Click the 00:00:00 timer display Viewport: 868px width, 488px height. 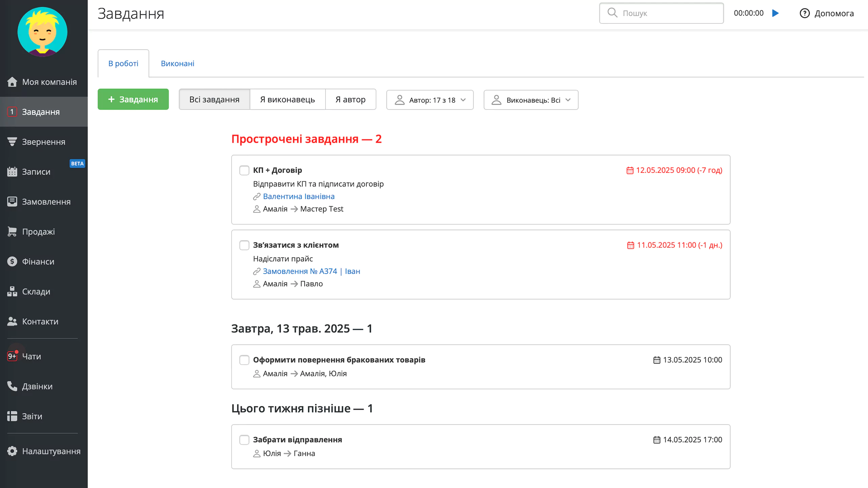[x=749, y=13]
